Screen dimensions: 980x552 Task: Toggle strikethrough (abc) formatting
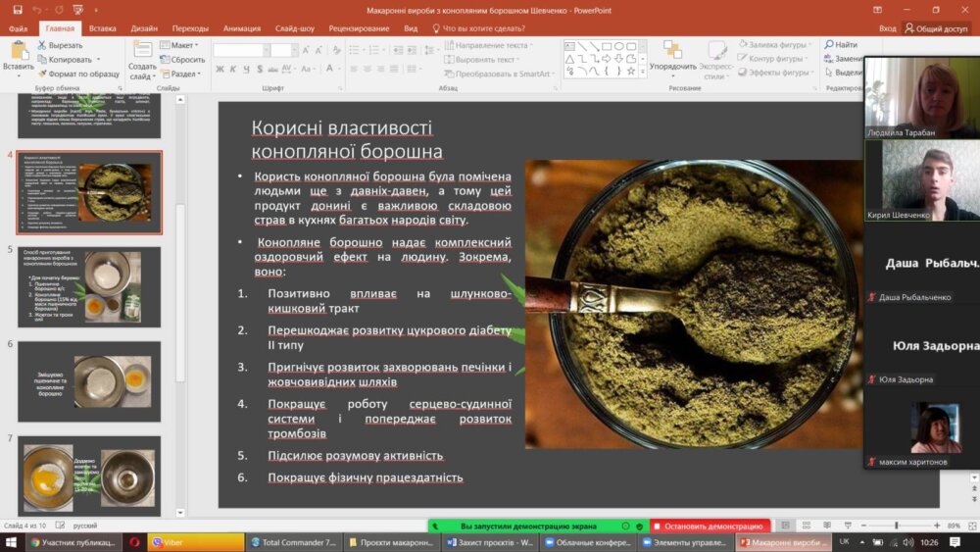pyautogui.click(x=272, y=69)
